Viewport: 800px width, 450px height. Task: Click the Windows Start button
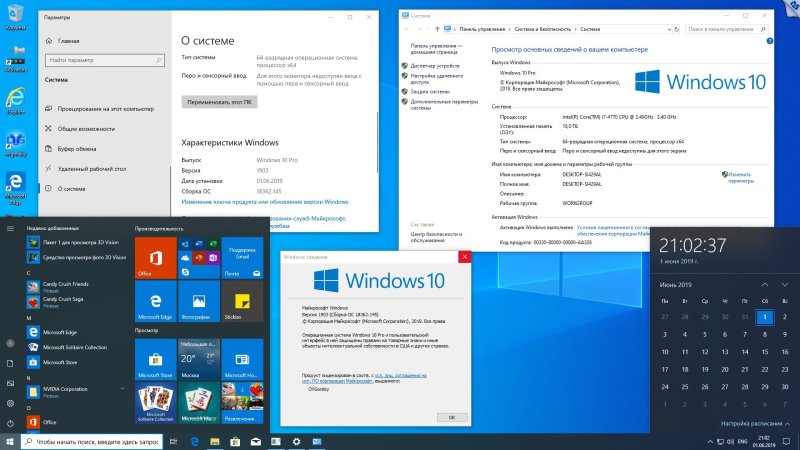[10, 441]
